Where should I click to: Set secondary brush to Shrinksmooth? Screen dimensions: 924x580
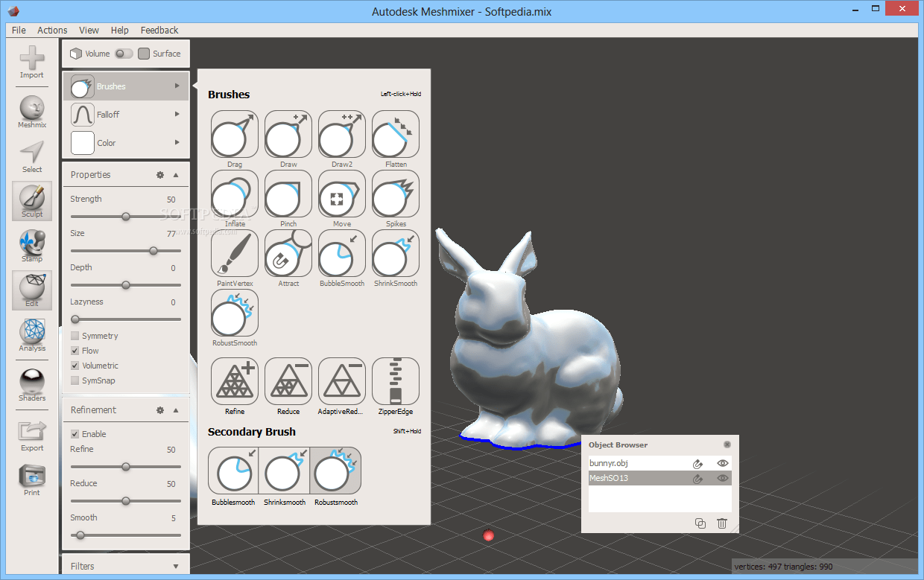click(284, 471)
